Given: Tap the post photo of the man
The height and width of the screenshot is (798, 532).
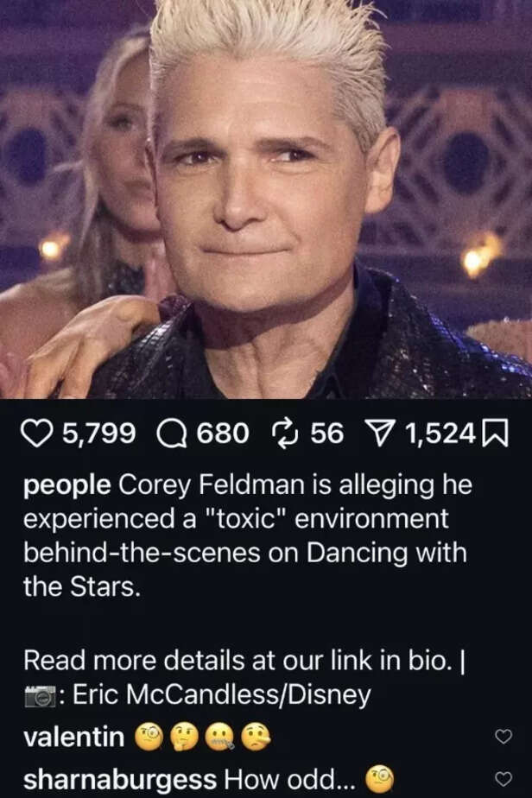Looking at the screenshot, I should [266, 199].
